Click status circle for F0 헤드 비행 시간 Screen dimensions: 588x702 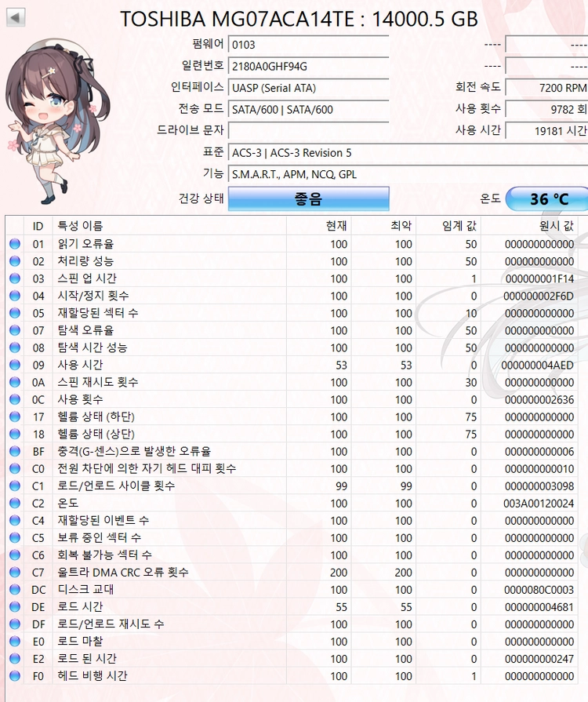point(15,676)
